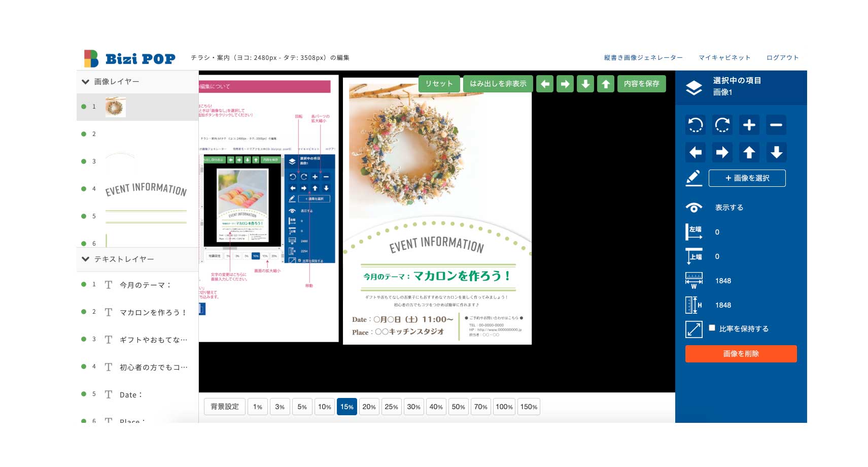Click マカロンを作ろう！ text on canvas
Screen dimensions: 868x467
[x=462, y=276]
